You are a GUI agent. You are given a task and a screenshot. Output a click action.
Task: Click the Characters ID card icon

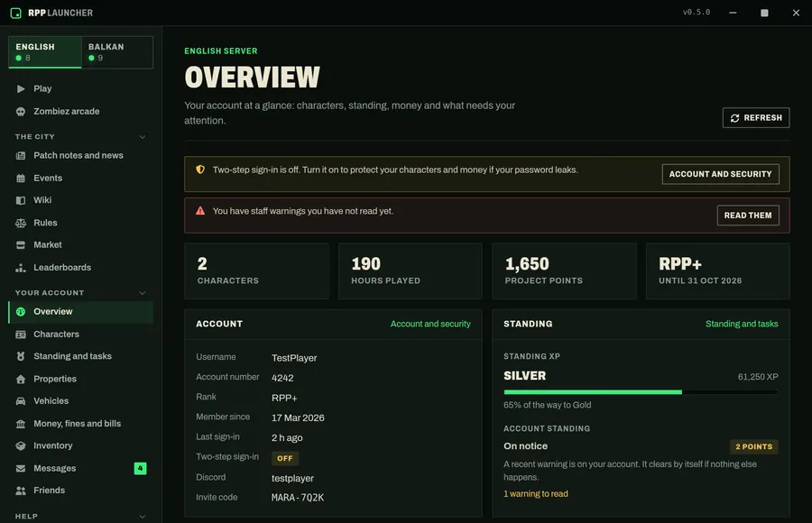(21, 335)
